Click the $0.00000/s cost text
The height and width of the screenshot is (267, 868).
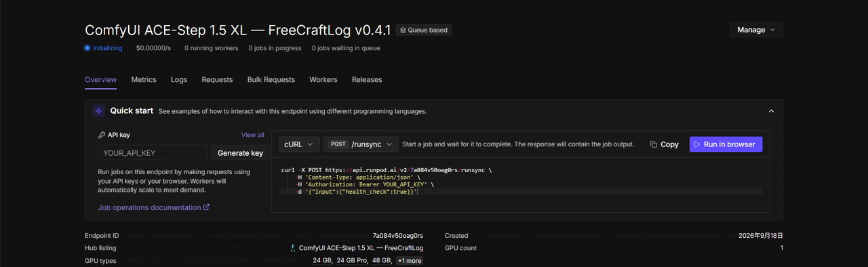point(153,48)
